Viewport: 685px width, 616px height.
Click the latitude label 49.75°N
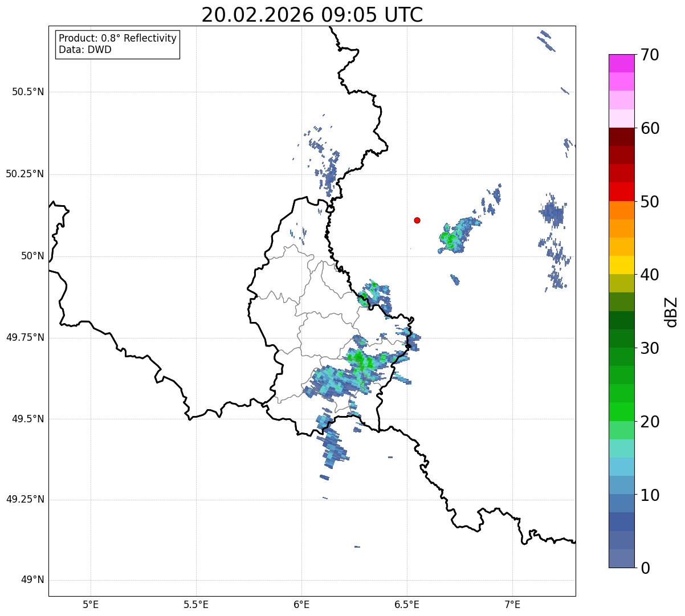25,337
